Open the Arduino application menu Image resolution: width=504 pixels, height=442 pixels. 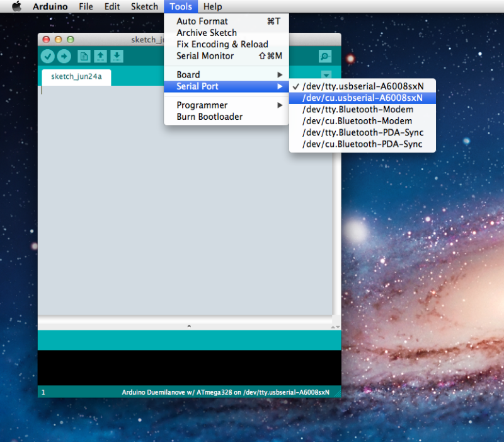pos(50,6)
